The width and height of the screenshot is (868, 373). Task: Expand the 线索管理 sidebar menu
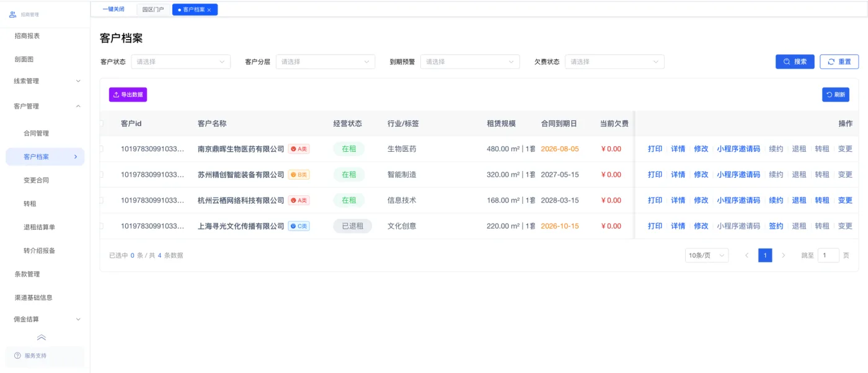click(46, 81)
